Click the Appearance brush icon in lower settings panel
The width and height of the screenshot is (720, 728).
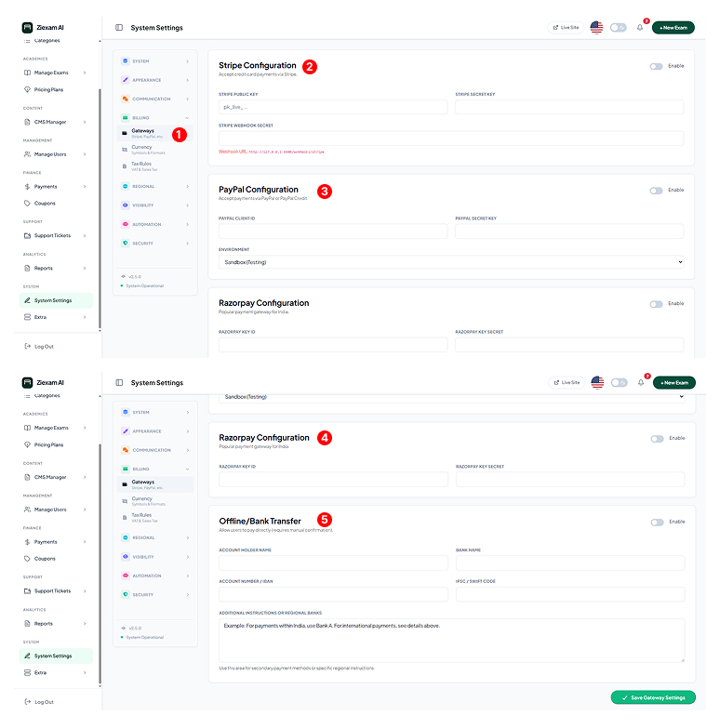point(126,431)
